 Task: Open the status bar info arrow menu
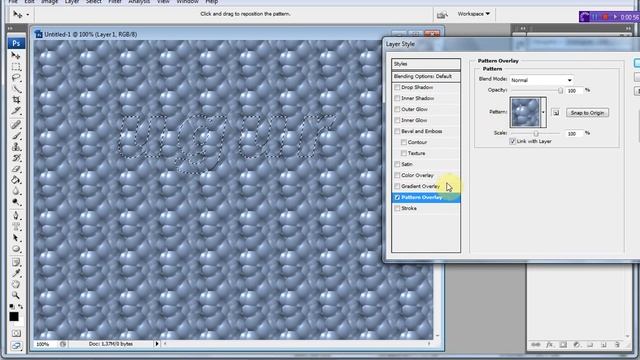pyautogui.click(x=157, y=344)
